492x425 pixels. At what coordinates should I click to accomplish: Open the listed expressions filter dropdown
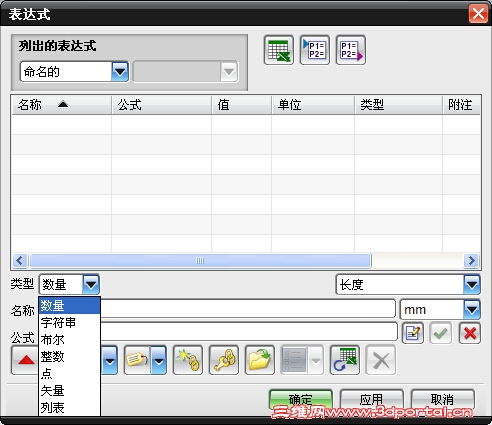[x=120, y=71]
